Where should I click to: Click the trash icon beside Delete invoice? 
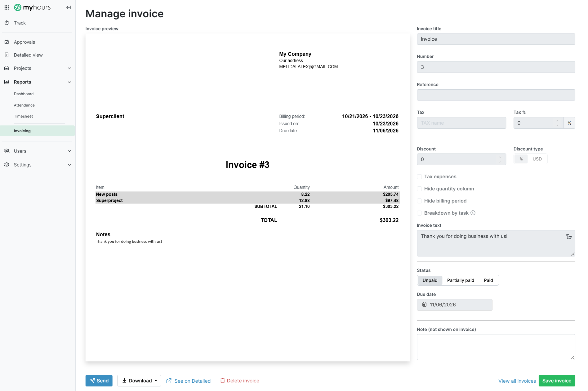[x=223, y=381]
